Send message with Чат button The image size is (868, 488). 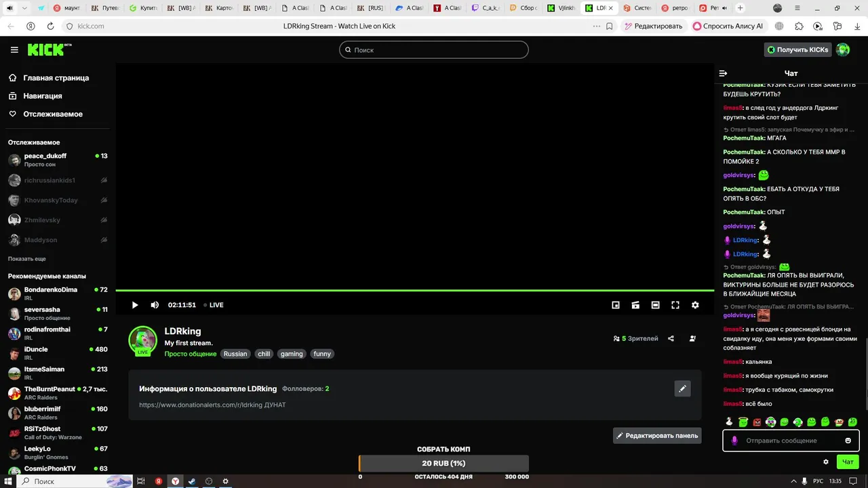[848, 462]
